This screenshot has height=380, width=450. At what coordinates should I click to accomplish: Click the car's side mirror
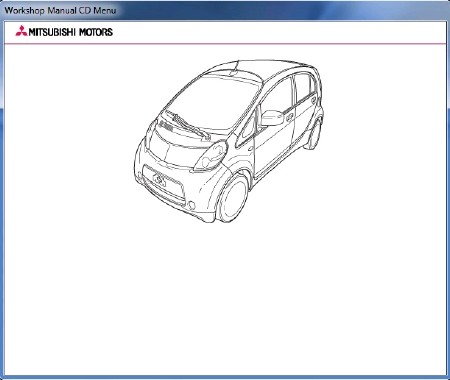(272, 118)
